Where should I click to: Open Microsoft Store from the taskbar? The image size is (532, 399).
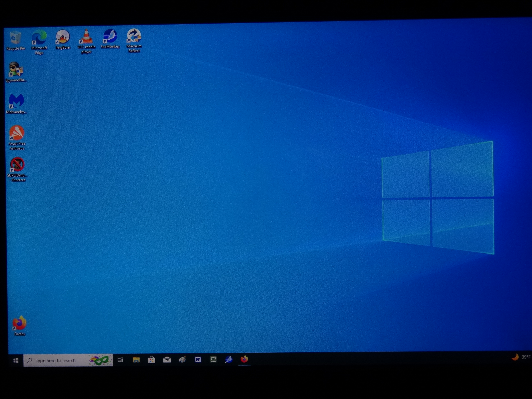coord(151,360)
